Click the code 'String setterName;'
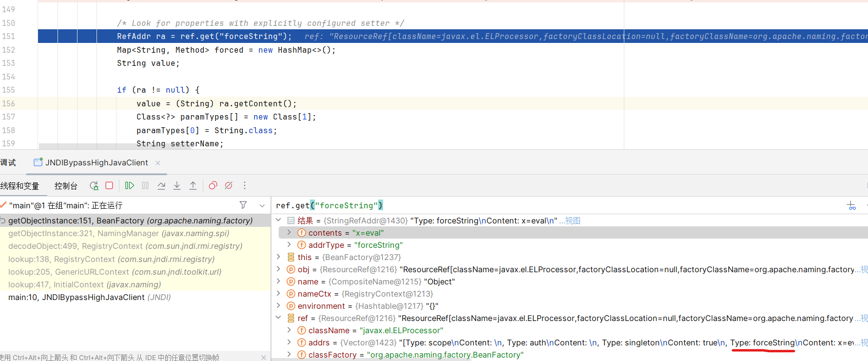 (x=180, y=143)
